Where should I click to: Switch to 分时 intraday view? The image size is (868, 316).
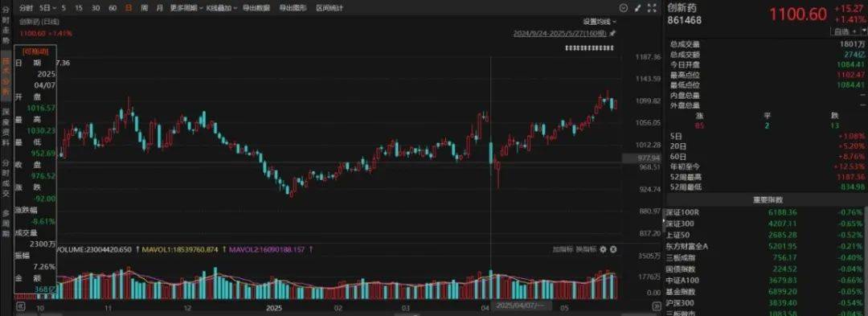click(26, 8)
